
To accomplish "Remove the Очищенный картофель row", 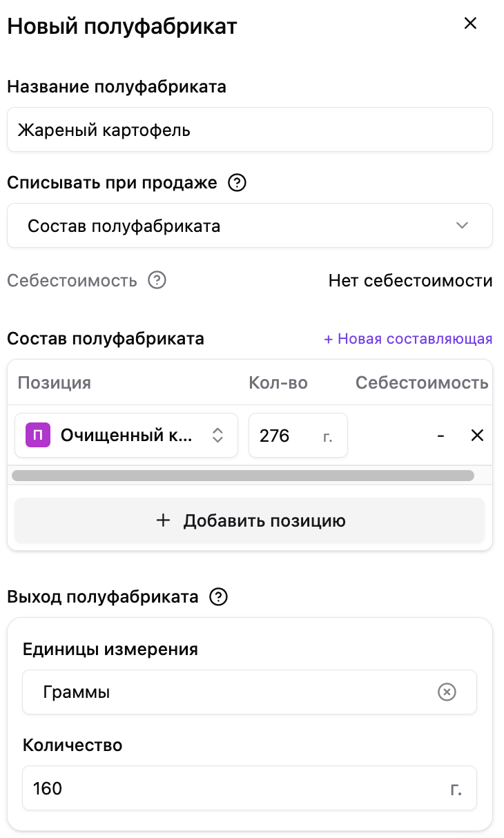I will 477,436.
